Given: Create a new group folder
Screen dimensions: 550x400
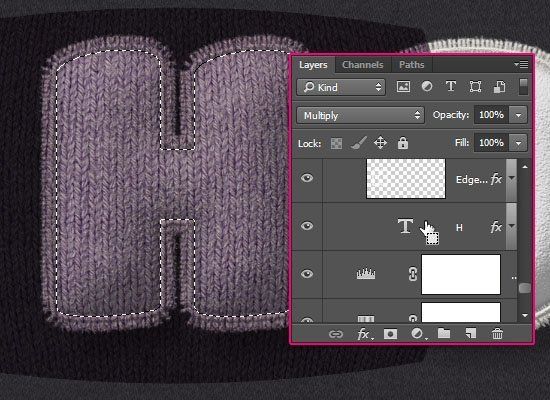Looking at the screenshot, I should (444, 333).
